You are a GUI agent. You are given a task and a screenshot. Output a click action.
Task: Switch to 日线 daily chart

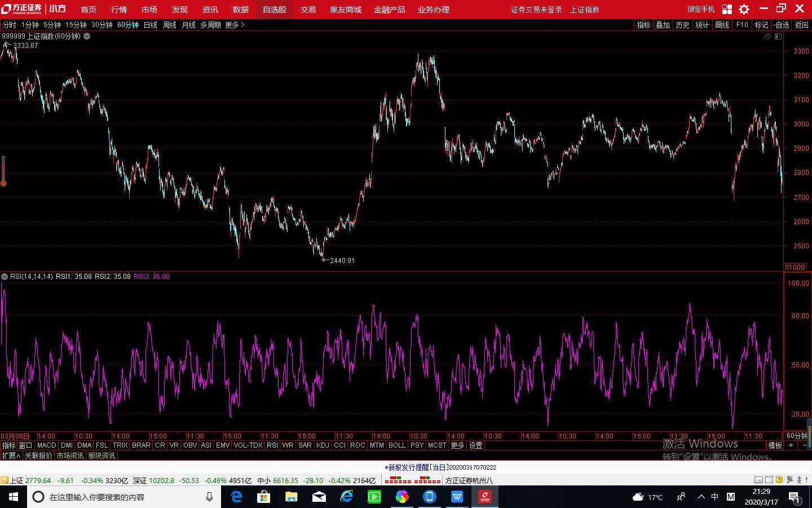pyautogui.click(x=151, y=25)
